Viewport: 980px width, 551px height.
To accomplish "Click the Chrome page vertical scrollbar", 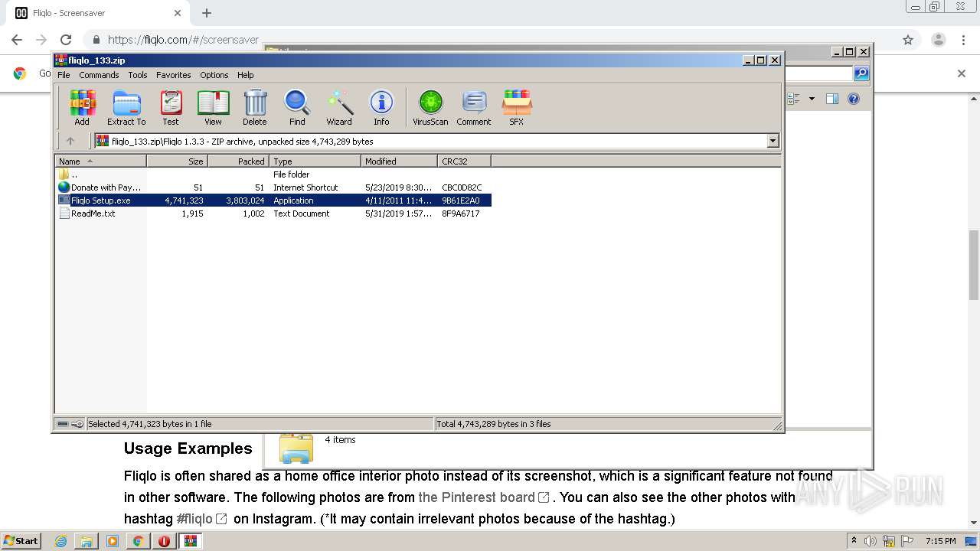I will point(974,264).
